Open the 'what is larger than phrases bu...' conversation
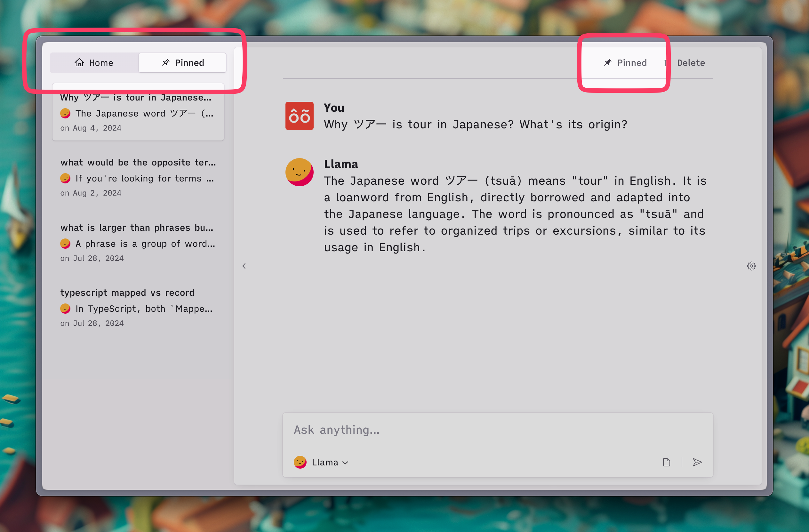This screenshot has width=809, height=532. click(138, 242)
